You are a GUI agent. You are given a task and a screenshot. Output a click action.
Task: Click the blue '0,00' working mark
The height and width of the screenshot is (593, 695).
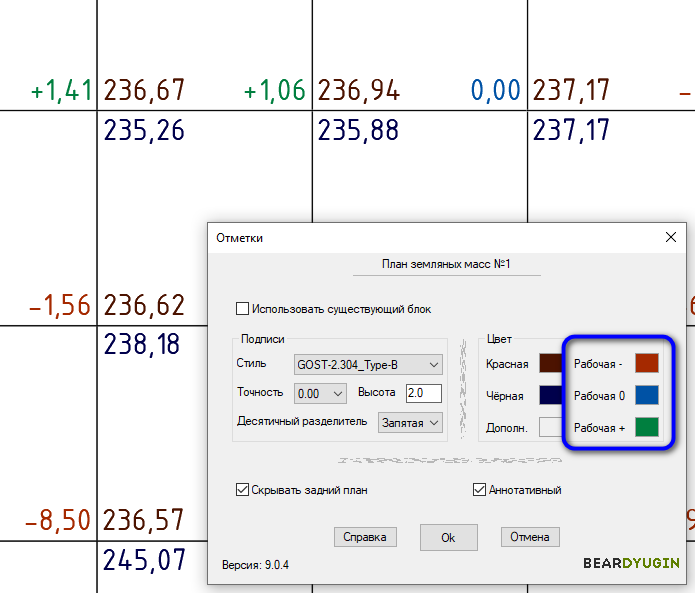pos(496,92)
